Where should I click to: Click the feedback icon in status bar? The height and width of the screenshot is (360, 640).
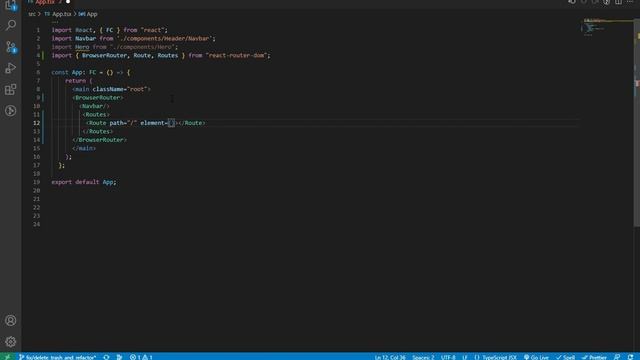(x=617, y=357)
